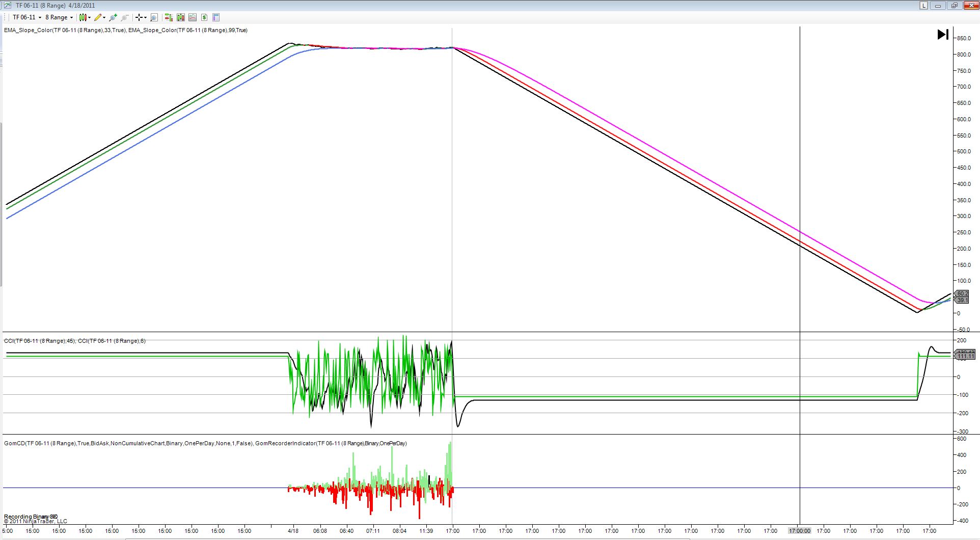Click the highlighted 17:00:00 time marker
This screenshot has height=540, width=980.
[x=800, y=531]
